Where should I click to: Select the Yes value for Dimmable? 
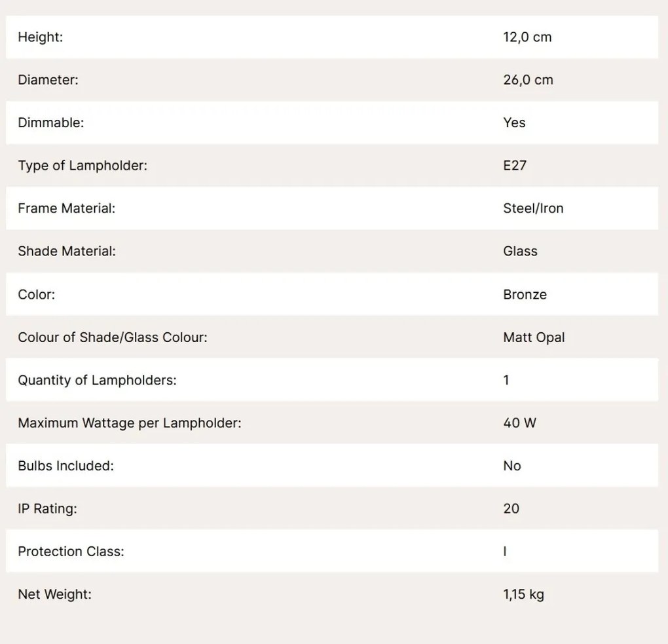pos(514,123)
